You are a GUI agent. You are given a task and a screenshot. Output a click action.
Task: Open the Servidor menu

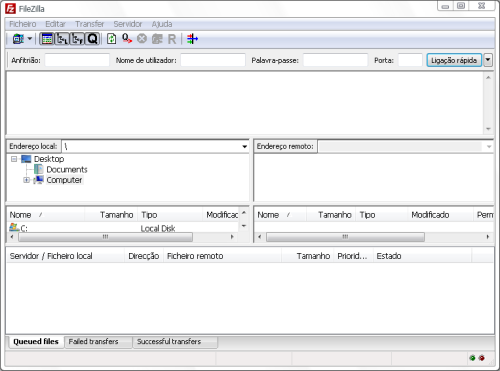click(128, 24)
